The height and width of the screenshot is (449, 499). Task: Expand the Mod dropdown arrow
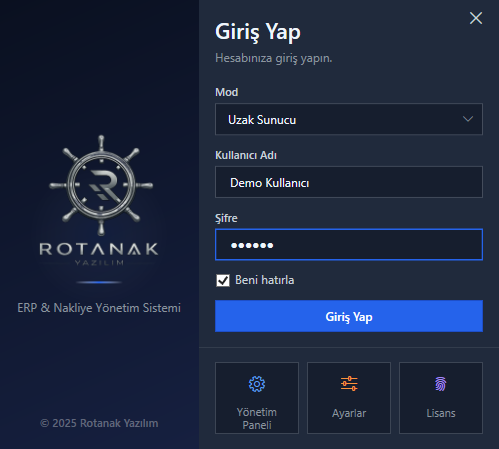(x=468, y=119)
